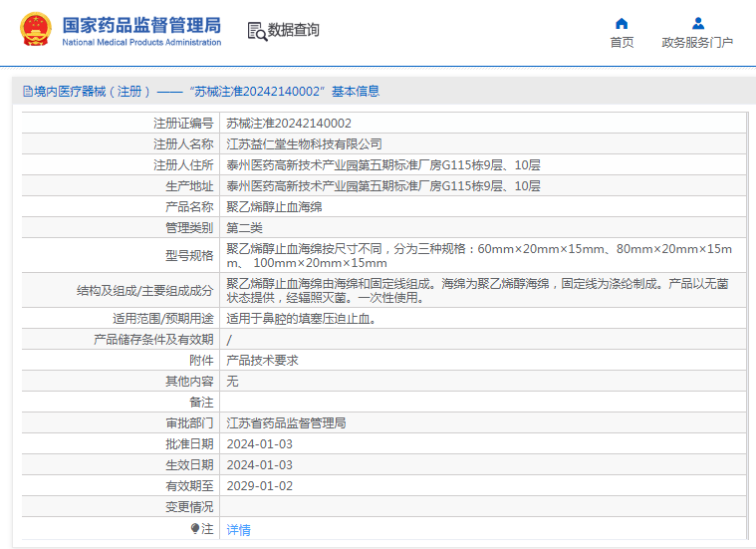
Task: Click the 备注 label
Action: [x=201, y=402]
